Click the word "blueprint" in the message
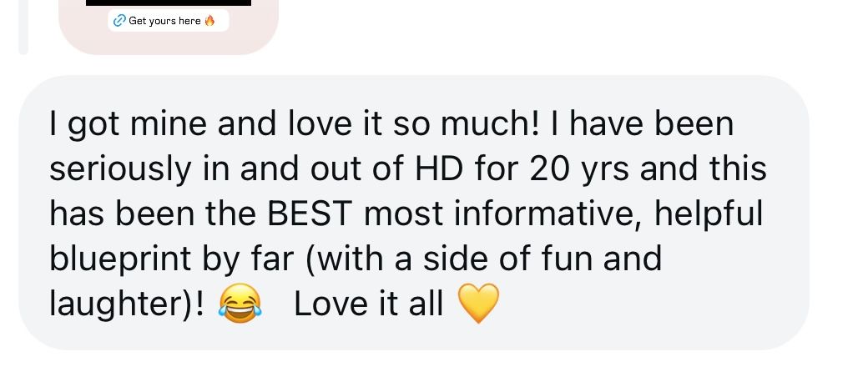Screen dimensions: 868x377 point(122,259)
